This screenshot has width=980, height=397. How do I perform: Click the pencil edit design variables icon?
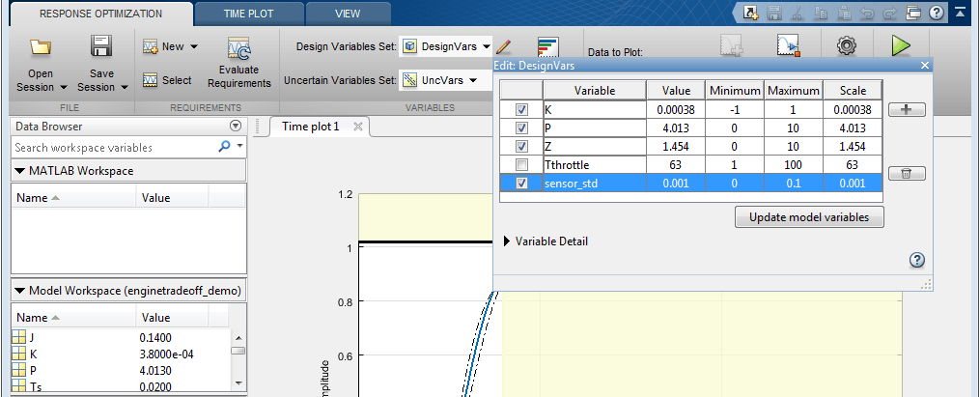click(505, 46)
